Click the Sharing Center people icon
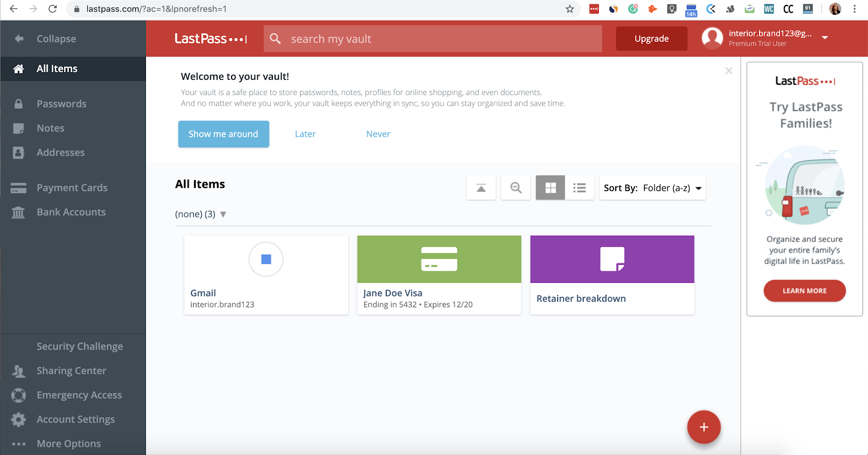Viewport: 868px width, 455px height. (18, 371)
